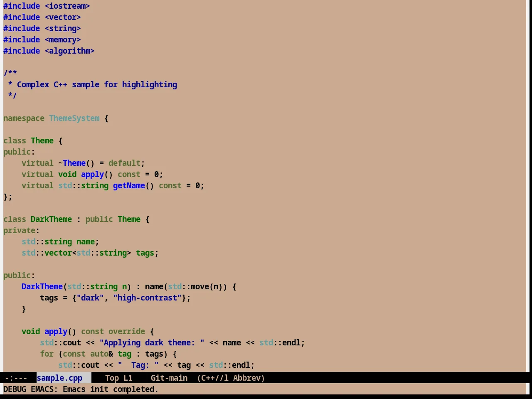Click on '<vector>' include header
532x399 pixels.
[63, 17]
